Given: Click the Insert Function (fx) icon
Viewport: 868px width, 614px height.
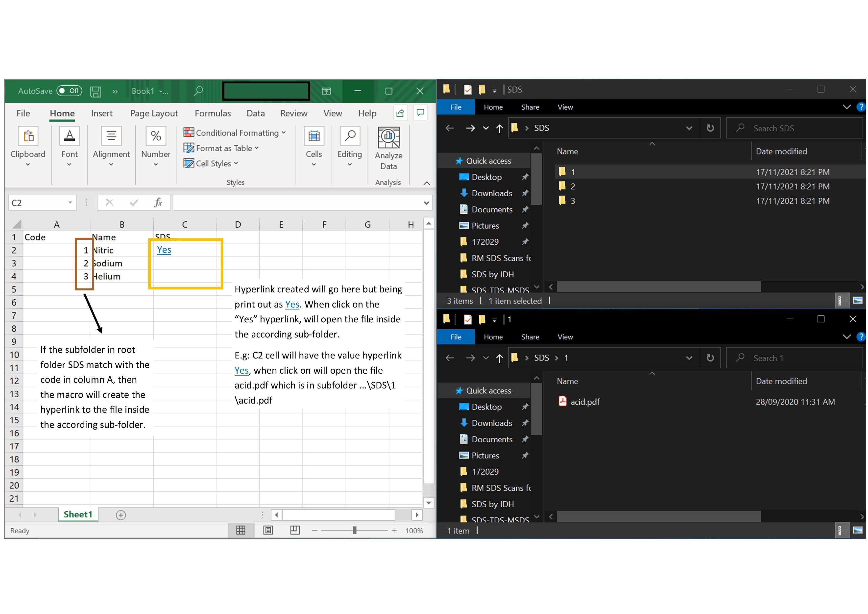Looking at the screenshot, I should coord(158,202).
